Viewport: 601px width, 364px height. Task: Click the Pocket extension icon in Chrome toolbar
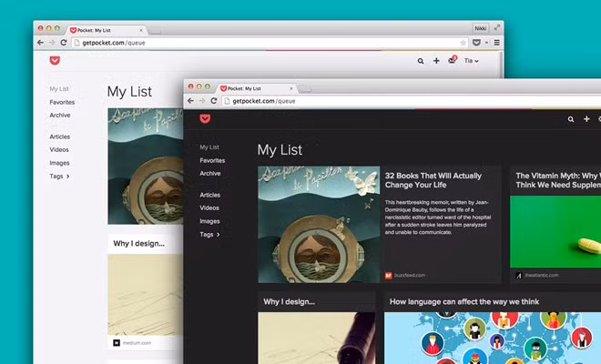pos(476,43)
